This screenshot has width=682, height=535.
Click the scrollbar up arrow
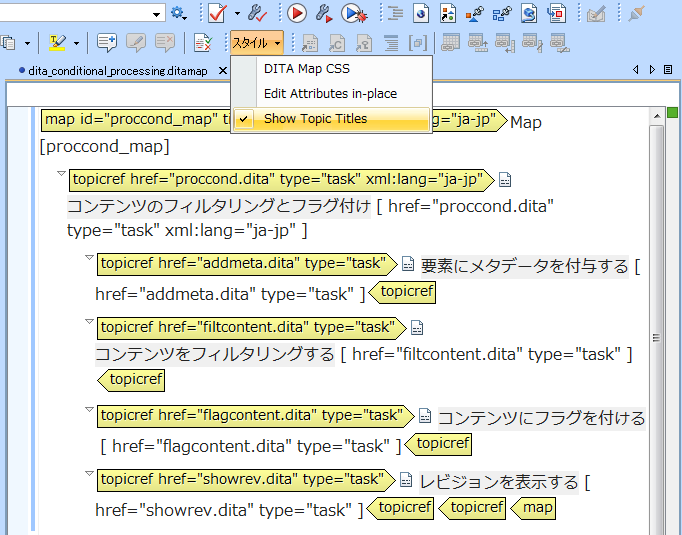click(657, 116)
